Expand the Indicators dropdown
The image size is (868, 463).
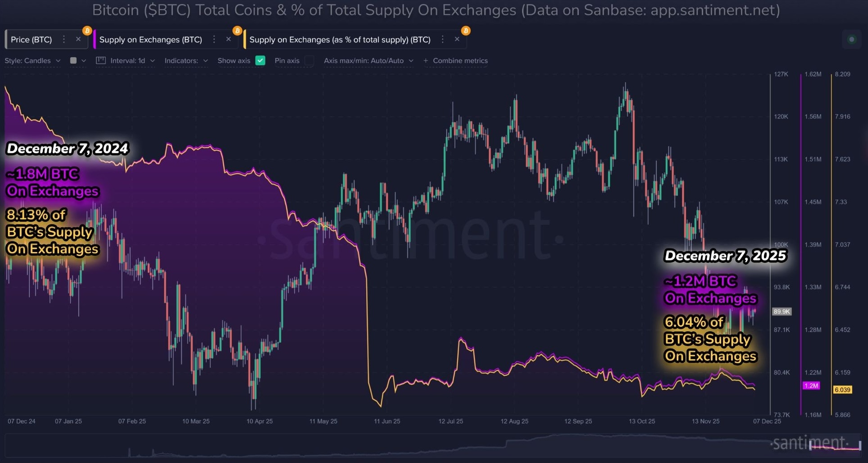click(x=186, y=60)
